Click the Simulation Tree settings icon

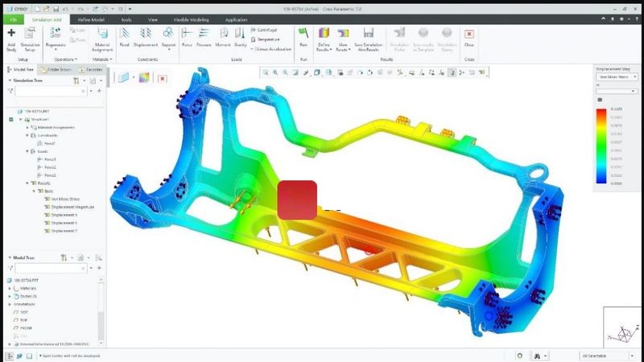coord(76,81)
